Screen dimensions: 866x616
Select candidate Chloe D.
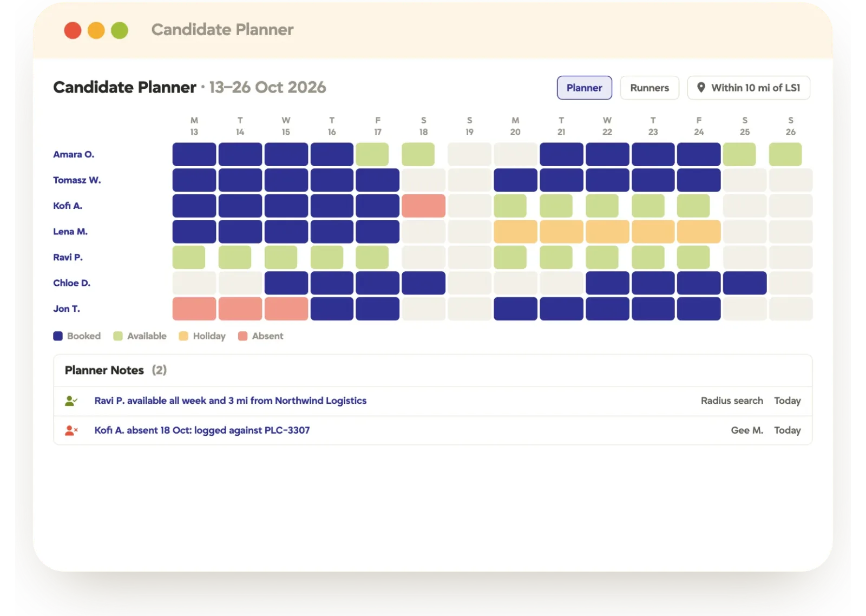[x=71, y=283]
